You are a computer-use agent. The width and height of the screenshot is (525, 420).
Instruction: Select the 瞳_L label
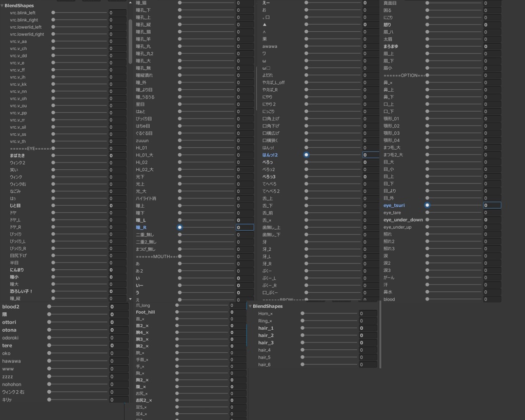coord(140,220)
